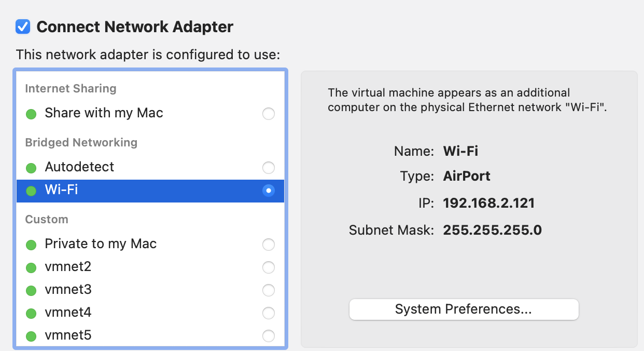
Task: Click green status dot beside Share with my Mac
Action: 31,114
